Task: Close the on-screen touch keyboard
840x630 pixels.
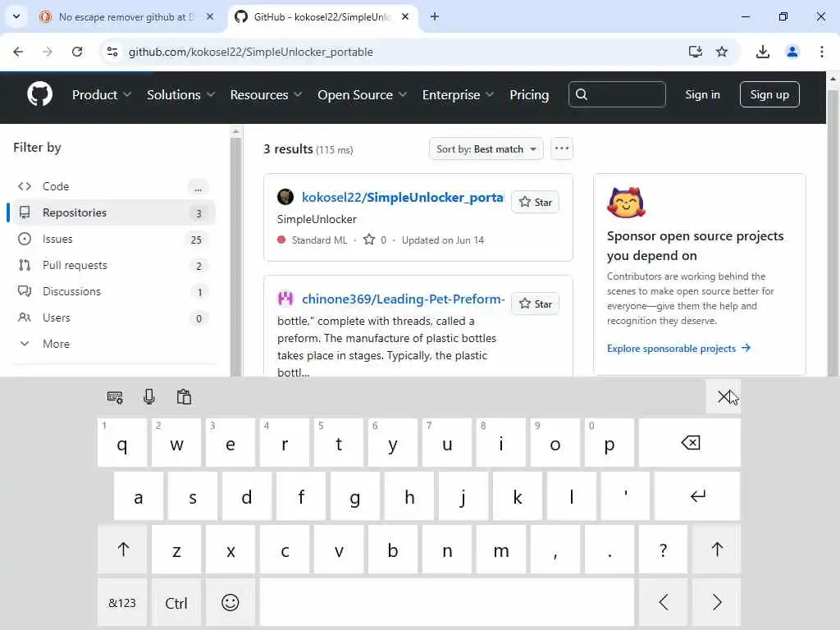Action: (724, 396)
